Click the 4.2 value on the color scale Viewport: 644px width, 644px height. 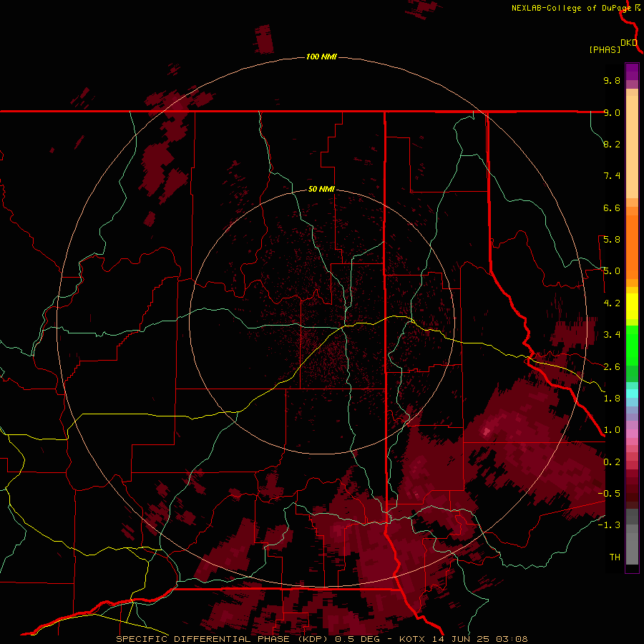(x=612, y=303)
